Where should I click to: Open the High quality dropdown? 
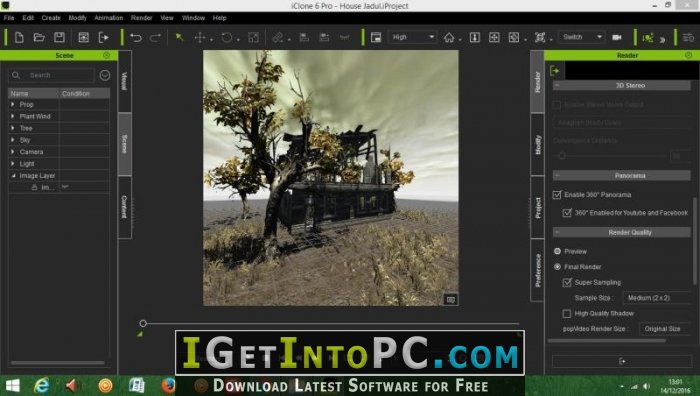click(x=413, y=37)
